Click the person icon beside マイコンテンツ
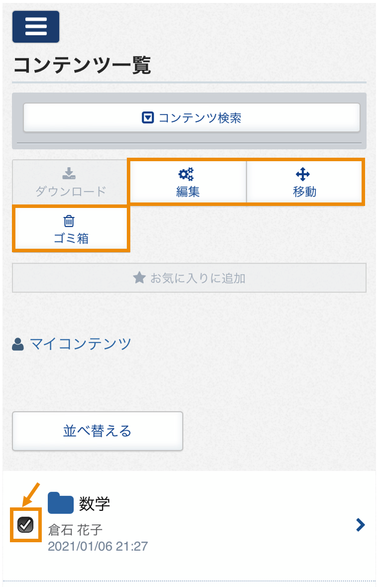Viewport: 378px width, 588px height. (x=18, y=344)
